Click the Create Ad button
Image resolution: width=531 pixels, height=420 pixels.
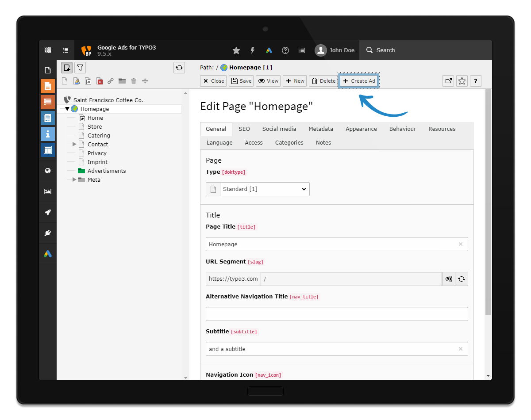[x=359, y=81]
